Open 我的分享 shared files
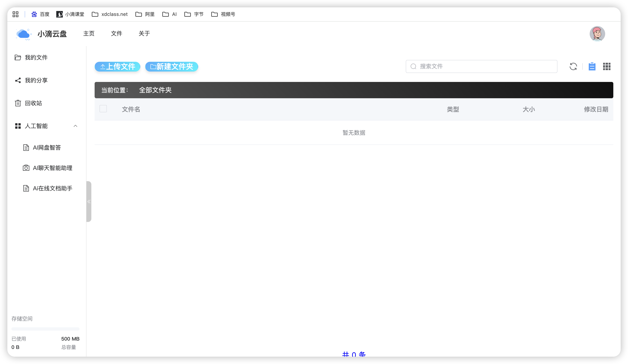The width and height of the screenshot is (628, 364). [36, 80]
